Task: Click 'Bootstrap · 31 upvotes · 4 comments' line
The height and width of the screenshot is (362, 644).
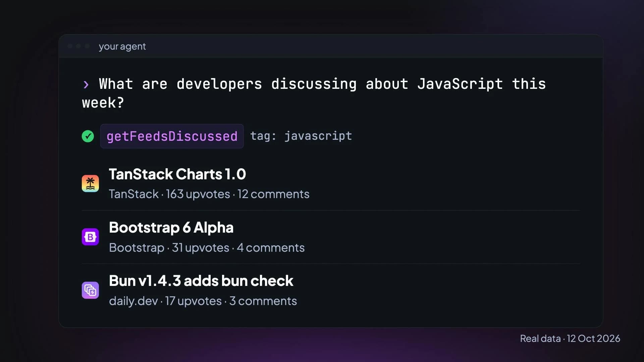Action: pyautogui.click(x=207, y=248)
